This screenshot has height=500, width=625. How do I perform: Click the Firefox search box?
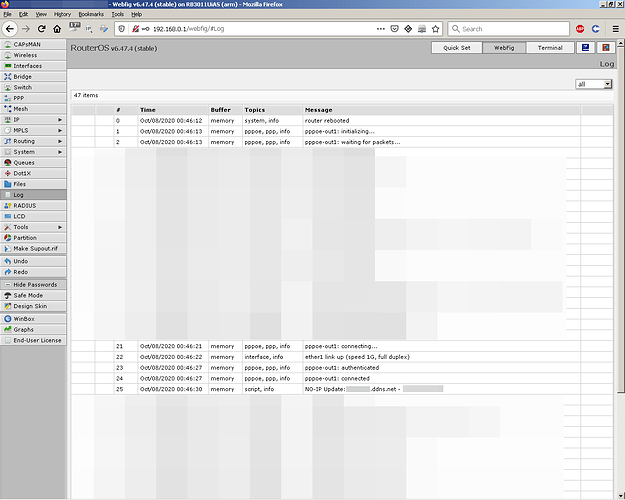pyautogui.click(x=509, y=29)
